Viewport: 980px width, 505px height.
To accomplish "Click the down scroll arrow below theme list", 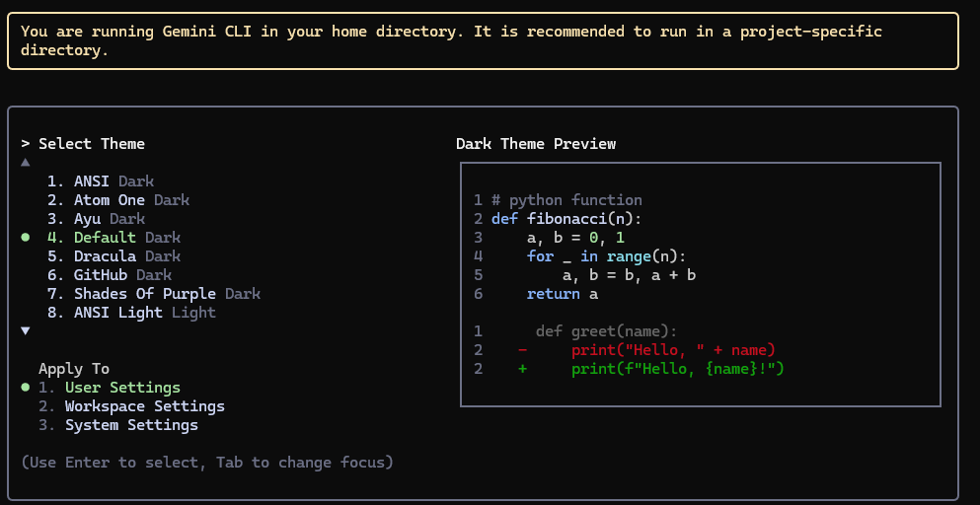I will coord(25,331).
